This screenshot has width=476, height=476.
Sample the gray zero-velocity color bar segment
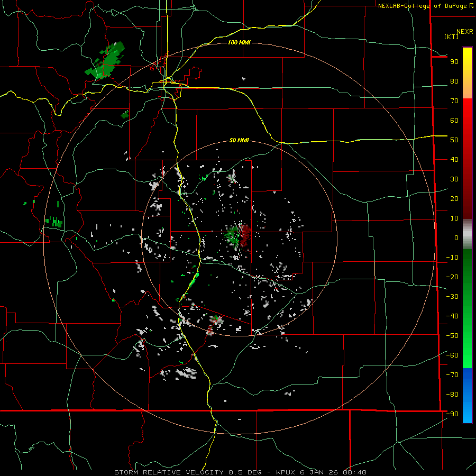point(467,235)
